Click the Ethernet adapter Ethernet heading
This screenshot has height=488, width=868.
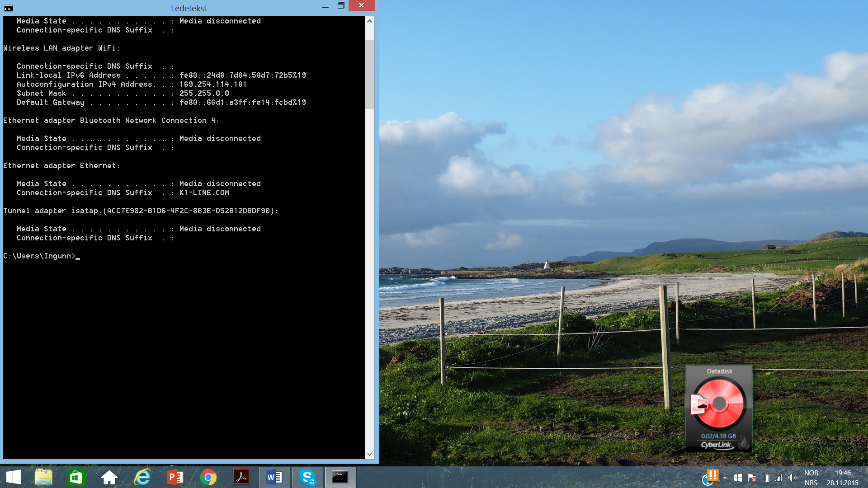[x=61, y=166]
